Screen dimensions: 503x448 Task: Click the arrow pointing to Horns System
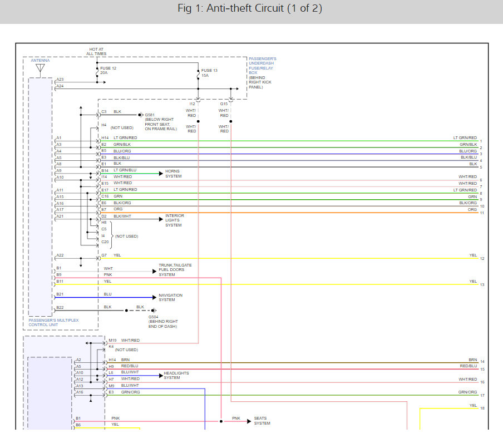pos(161,174)
